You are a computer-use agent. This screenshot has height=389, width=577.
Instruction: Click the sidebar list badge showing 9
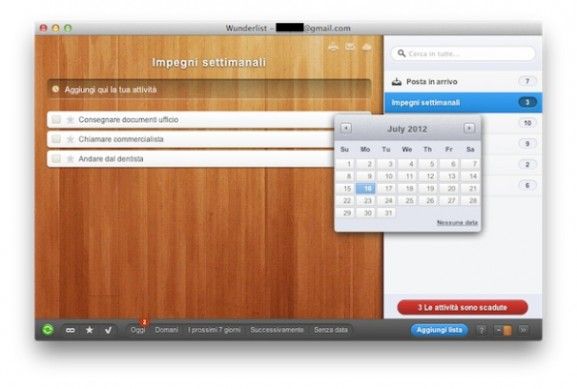pyautogui.click(x=527, y=144)
